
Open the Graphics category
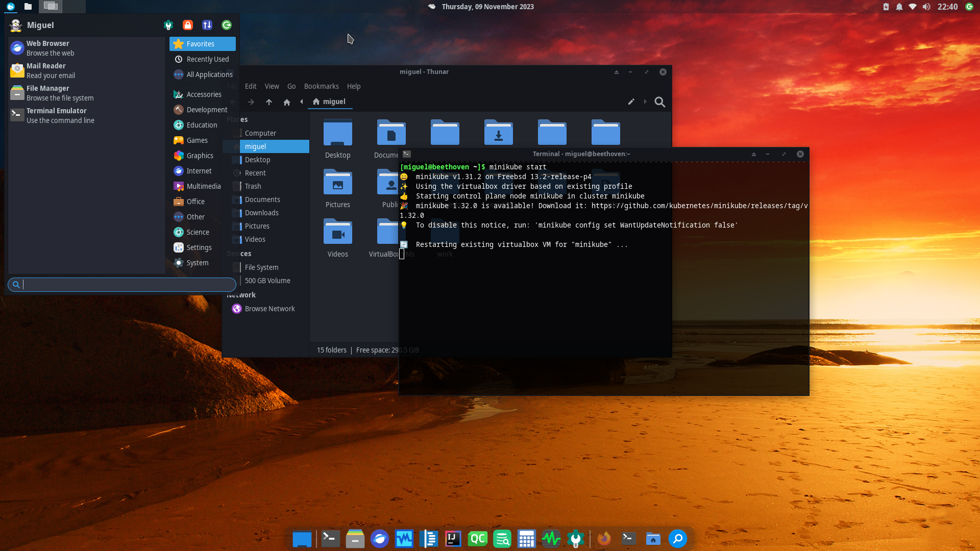click(x=203, y=156)
